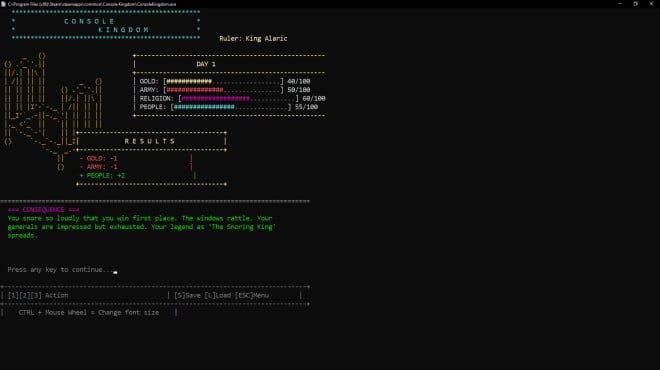Viewport: 660px width, 370px height.
Task: Minimize the Console Kingdom window
Action: click(620, 4)
